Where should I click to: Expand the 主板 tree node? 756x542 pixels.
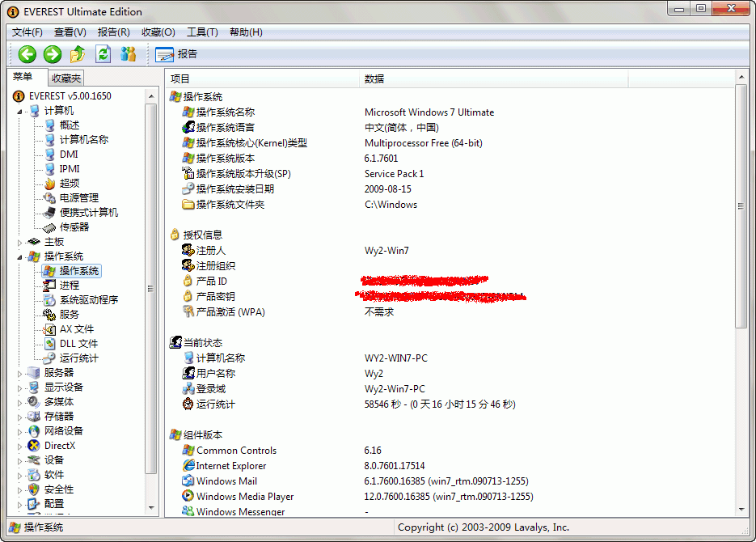click(x=19, y=243)
